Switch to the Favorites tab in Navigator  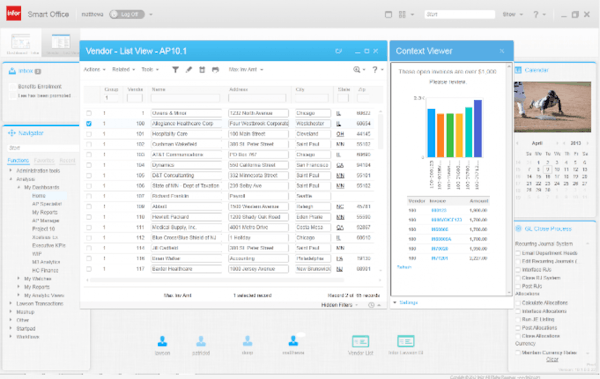[x=44, y=160]
